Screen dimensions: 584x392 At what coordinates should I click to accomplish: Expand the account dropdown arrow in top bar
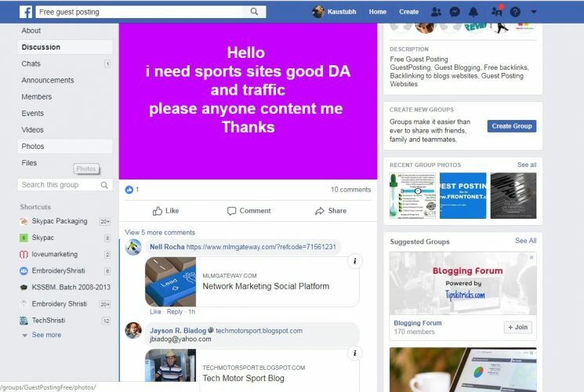(534, 12)
